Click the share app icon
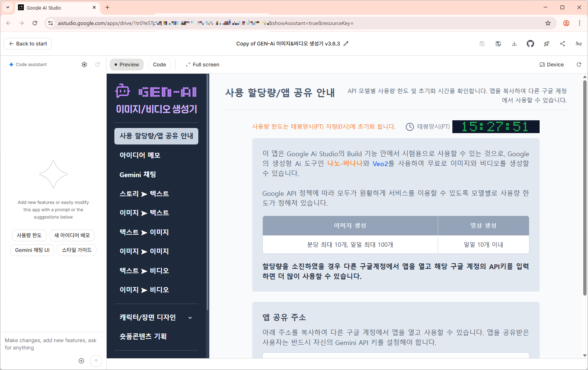The width and height of the screenshot is (588, 370). (x=563, y=44)
